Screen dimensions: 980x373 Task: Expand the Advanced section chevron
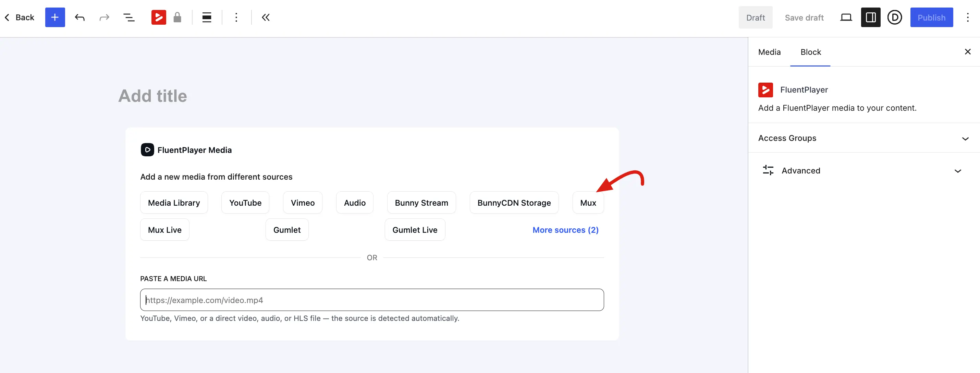click(x=957, y=171)
